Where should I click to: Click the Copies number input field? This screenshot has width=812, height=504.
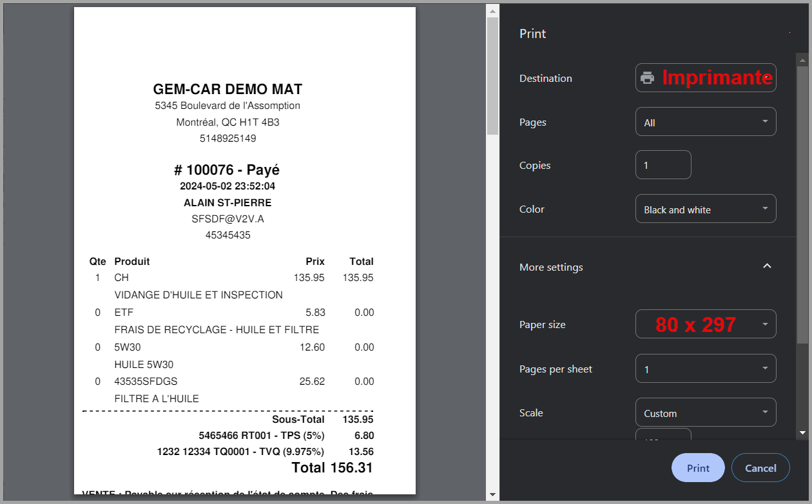(663, 165)
